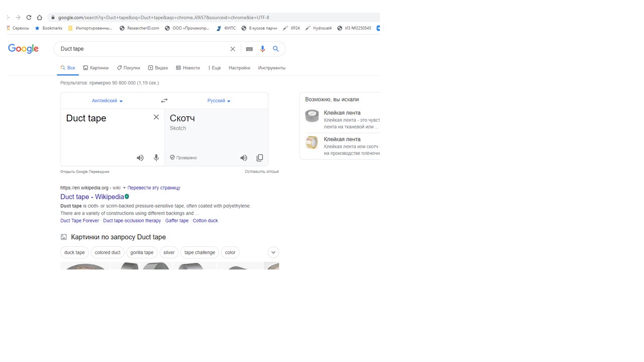Open Настройки search settings
This screenshot has width=644, height=362.
[239, 68]
